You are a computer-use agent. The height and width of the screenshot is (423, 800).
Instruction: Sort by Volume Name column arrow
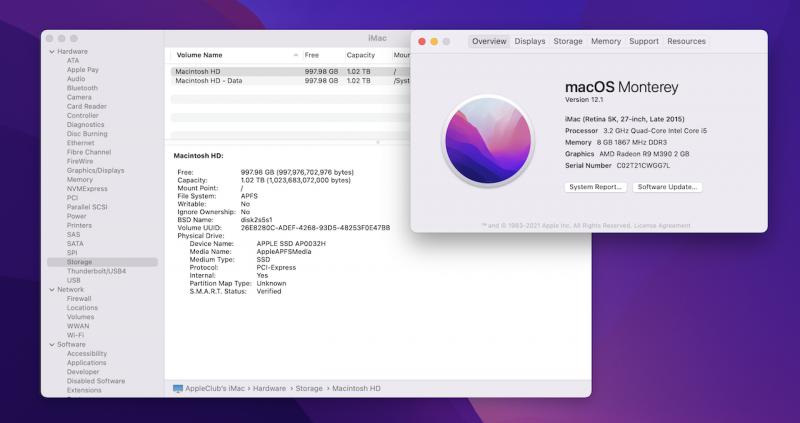[295, 55]
